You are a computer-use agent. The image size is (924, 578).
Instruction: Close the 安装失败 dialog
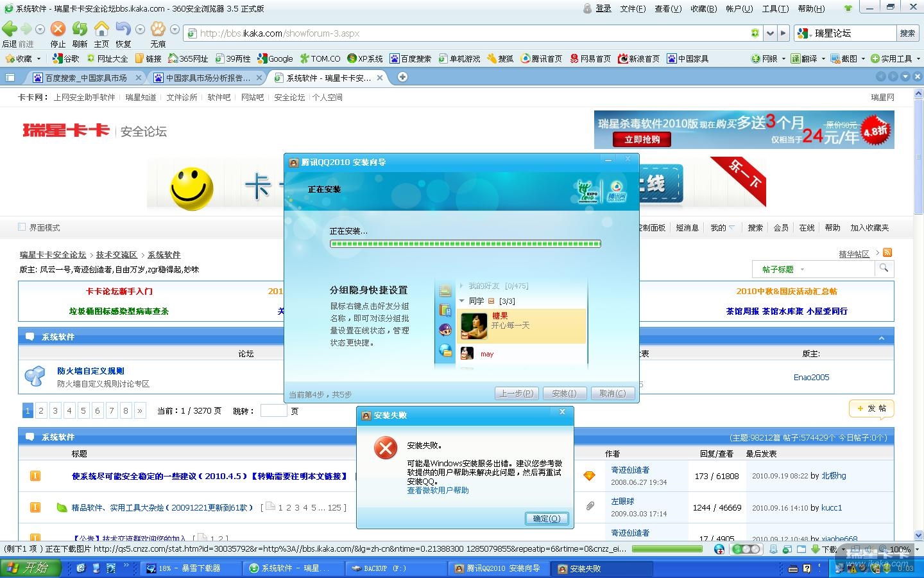(562, 412)
